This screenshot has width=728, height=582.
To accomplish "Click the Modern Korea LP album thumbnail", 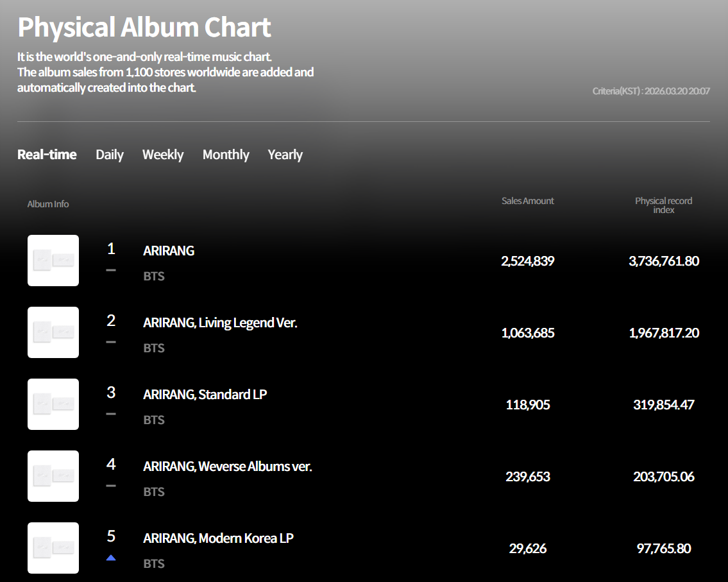I will [x=53, y=548].
